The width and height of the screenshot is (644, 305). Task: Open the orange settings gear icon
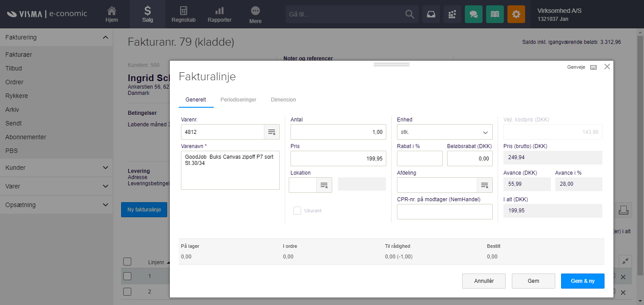coord(516,14)
